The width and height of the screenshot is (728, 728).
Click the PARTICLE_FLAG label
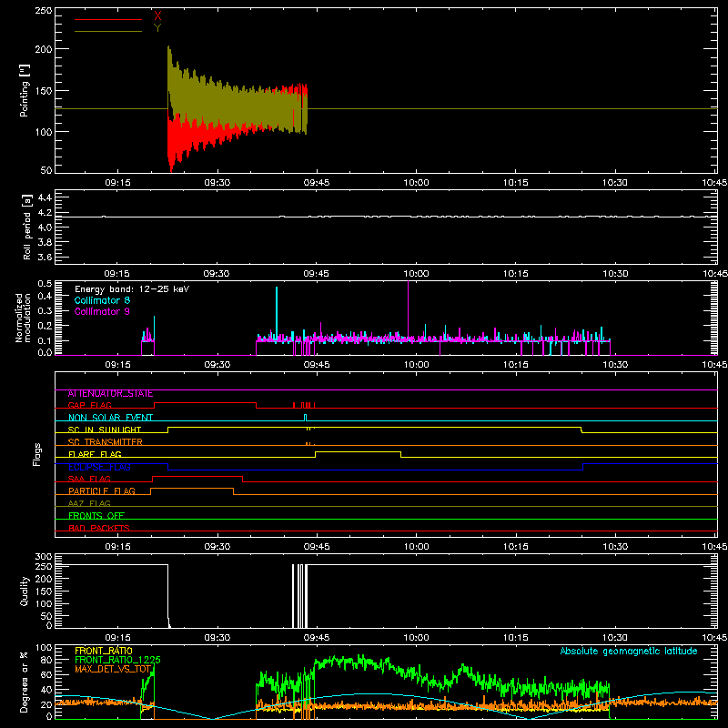click(102, 491)
